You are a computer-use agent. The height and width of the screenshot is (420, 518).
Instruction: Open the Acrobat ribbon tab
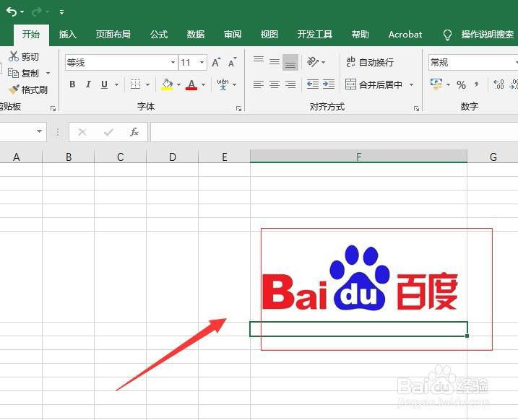click(405, 35)
